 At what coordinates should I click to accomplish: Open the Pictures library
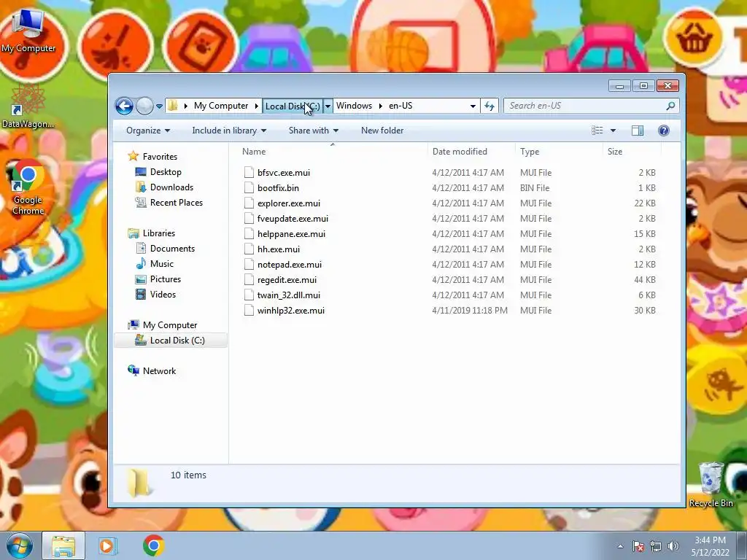[x=166, y=279]
